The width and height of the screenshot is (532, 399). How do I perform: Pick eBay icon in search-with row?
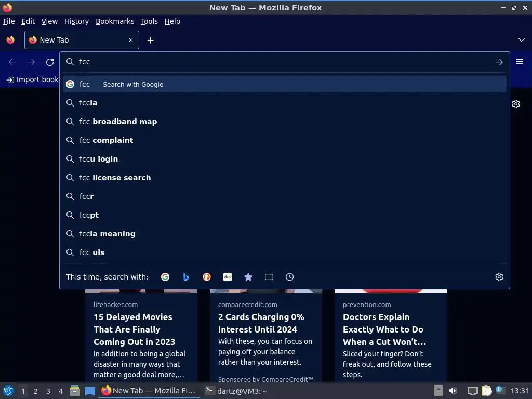point(228,277)
